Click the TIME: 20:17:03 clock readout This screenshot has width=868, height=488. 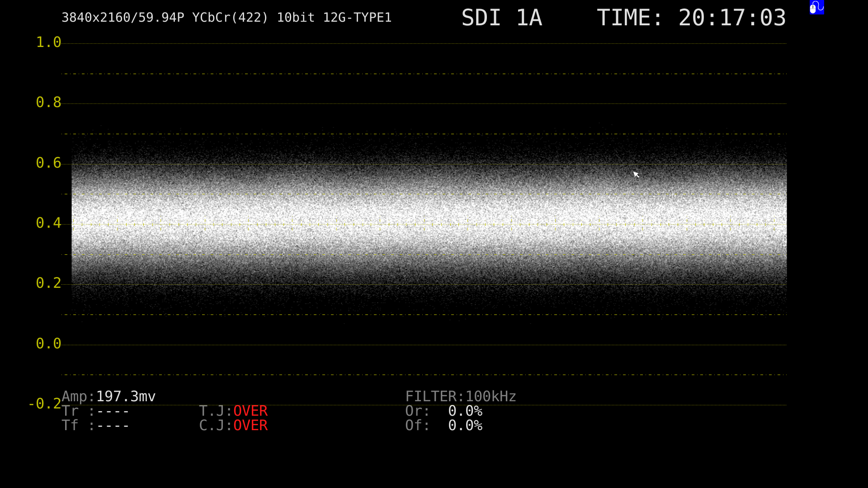[691, 18]
